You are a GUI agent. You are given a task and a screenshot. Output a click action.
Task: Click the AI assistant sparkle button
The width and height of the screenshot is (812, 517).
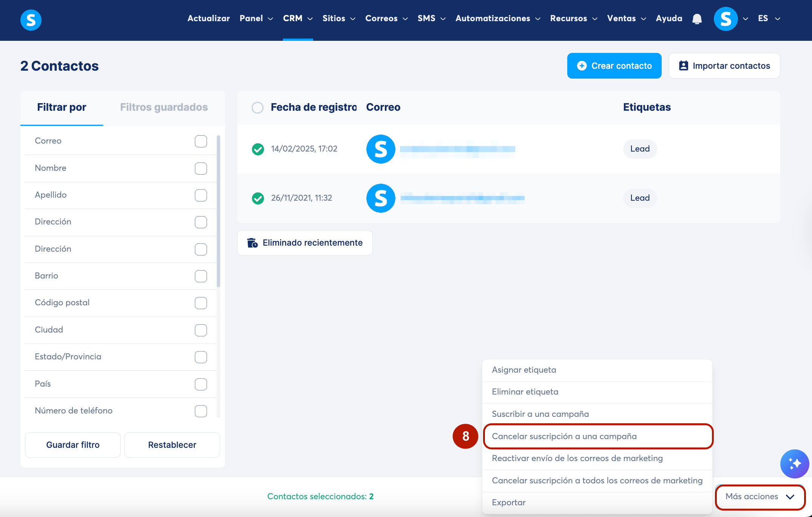pos(794,463)
